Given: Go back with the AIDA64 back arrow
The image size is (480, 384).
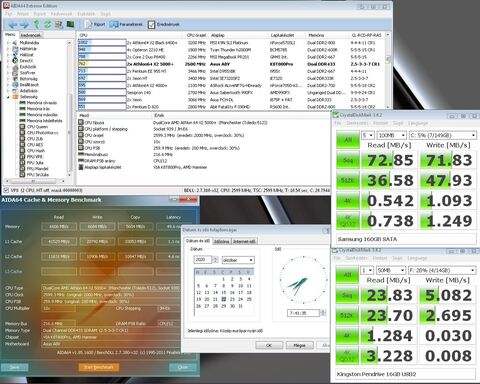Looking at the screenshot, I should [12, 24].
